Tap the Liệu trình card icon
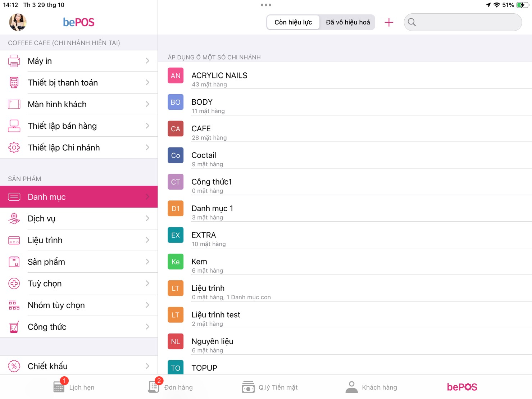This screenshot has width=532, height=399. pyautogui.click(x=14, y=240)
